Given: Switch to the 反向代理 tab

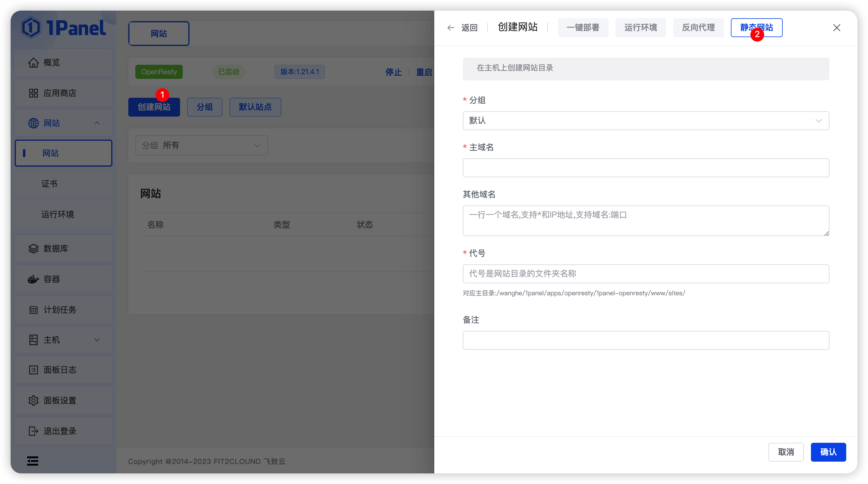Looking at the screenshot, I should click(x=698, y=28).
